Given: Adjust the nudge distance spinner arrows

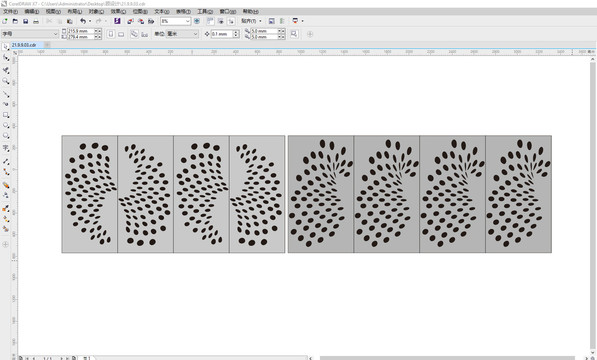Looking at the screenshot, I should 236,34.
